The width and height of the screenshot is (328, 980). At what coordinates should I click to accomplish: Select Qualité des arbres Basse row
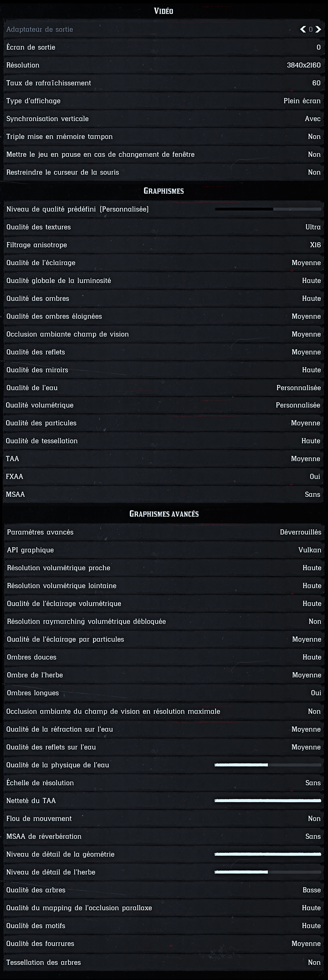click(x=164, y=890)
